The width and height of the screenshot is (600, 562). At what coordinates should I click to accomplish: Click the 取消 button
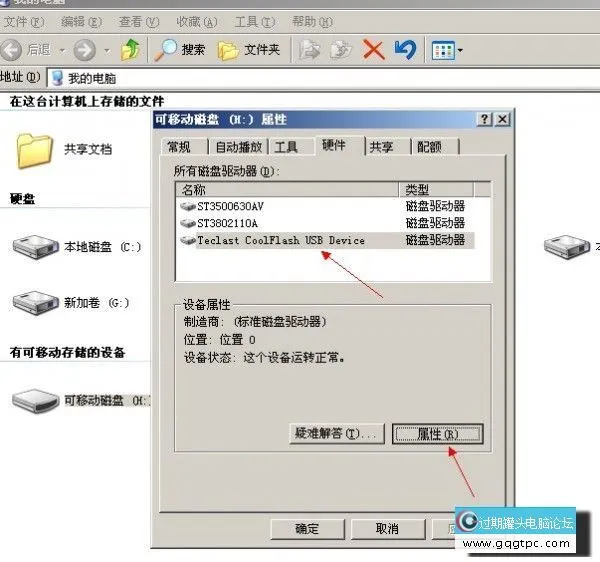(388, 529)
